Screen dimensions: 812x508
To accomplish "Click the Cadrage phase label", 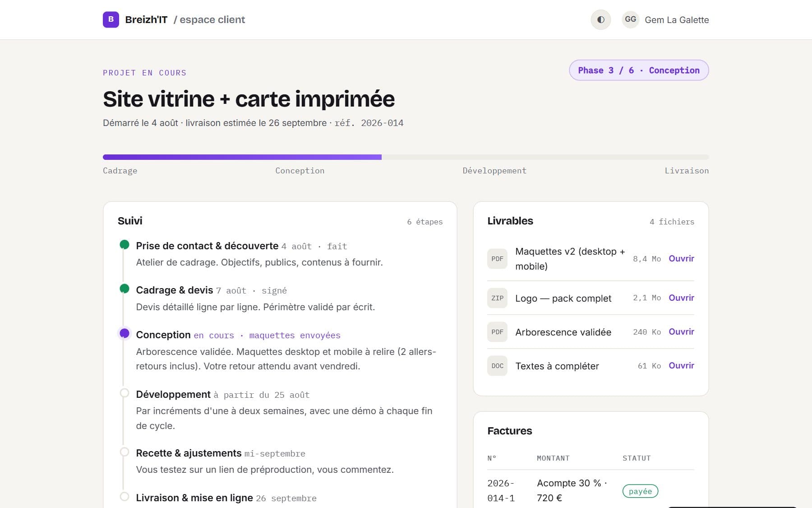I will (120, 171).
